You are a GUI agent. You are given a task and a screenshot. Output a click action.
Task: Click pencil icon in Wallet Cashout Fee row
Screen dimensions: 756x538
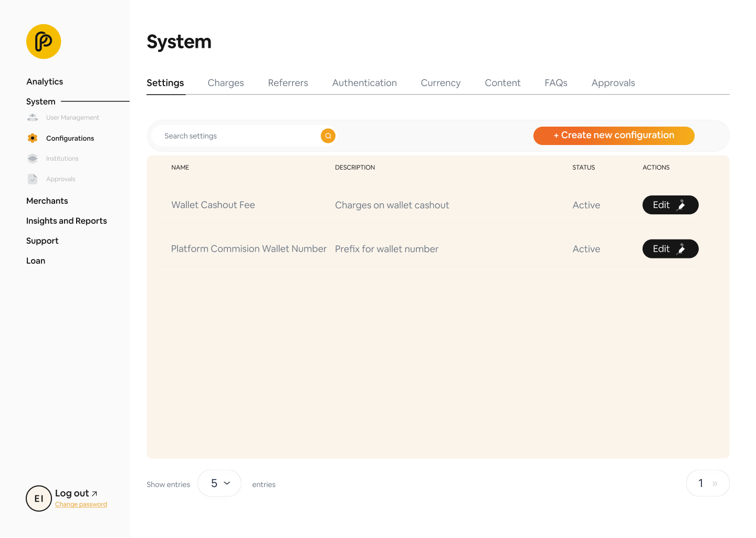(681, 205)
